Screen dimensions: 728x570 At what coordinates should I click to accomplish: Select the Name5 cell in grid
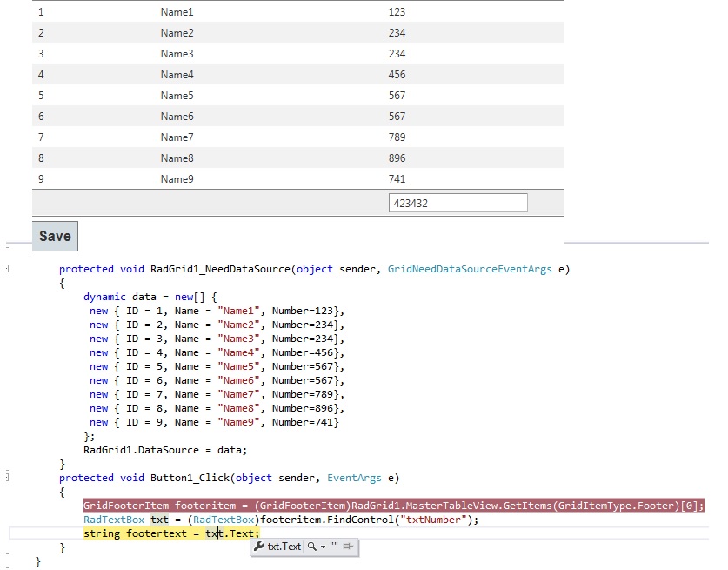click(x=177, y=96)
